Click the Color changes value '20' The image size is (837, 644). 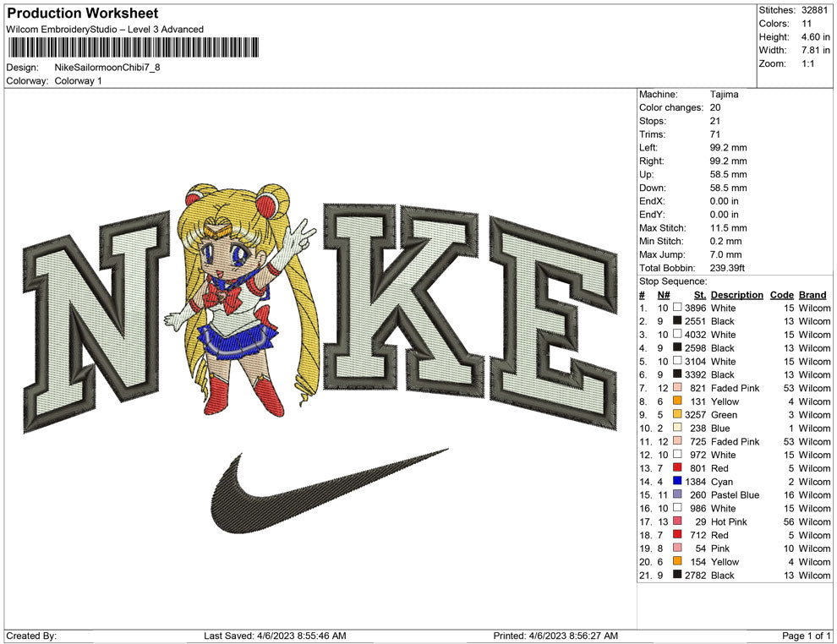[x=714, y=107]
